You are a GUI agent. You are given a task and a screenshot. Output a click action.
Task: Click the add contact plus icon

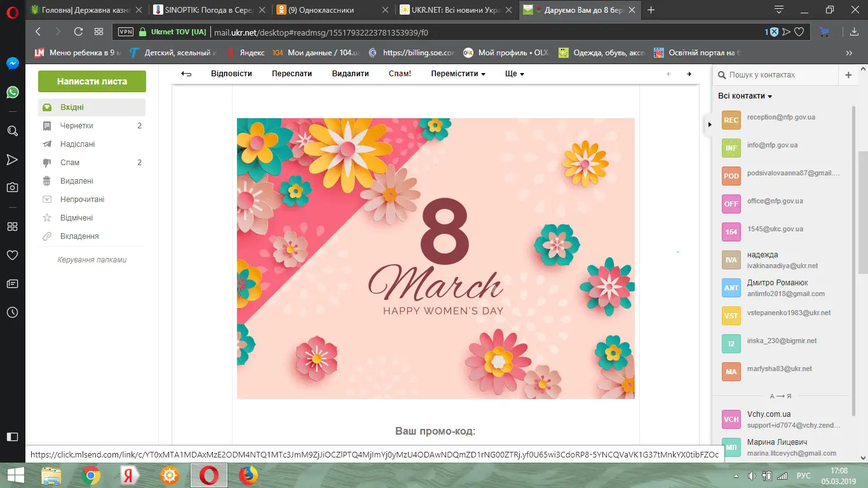point(848,75)
